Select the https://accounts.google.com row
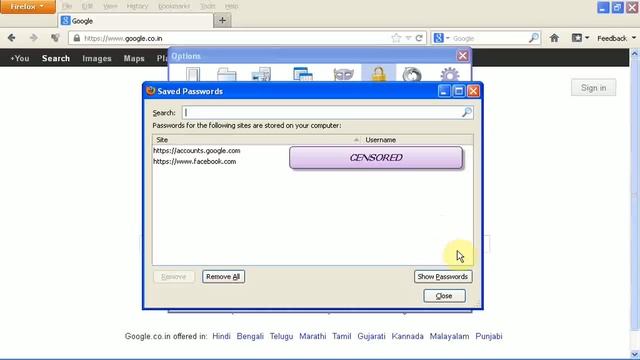 (x=313, y=151)
